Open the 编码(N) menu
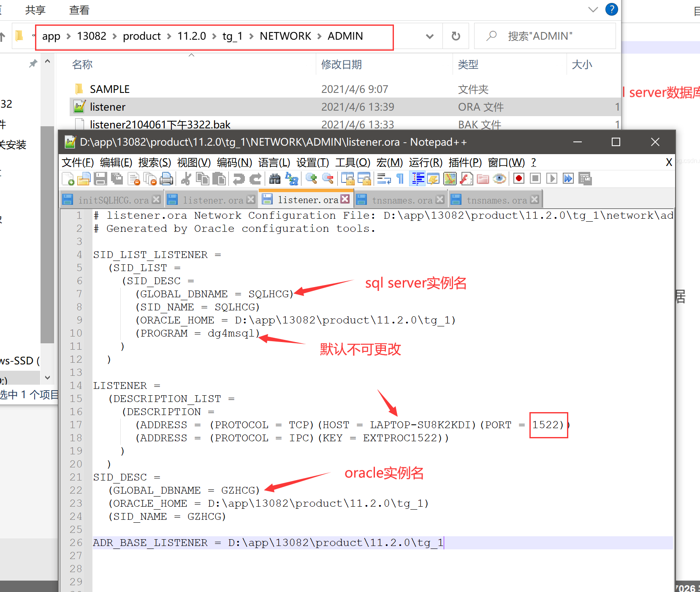700x592 pixels. coord(234,163)
